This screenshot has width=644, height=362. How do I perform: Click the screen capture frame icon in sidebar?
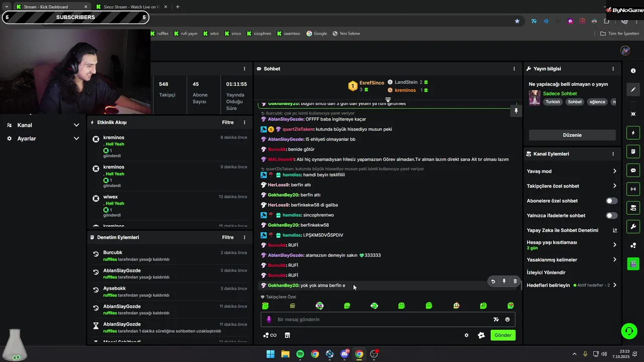633,114
